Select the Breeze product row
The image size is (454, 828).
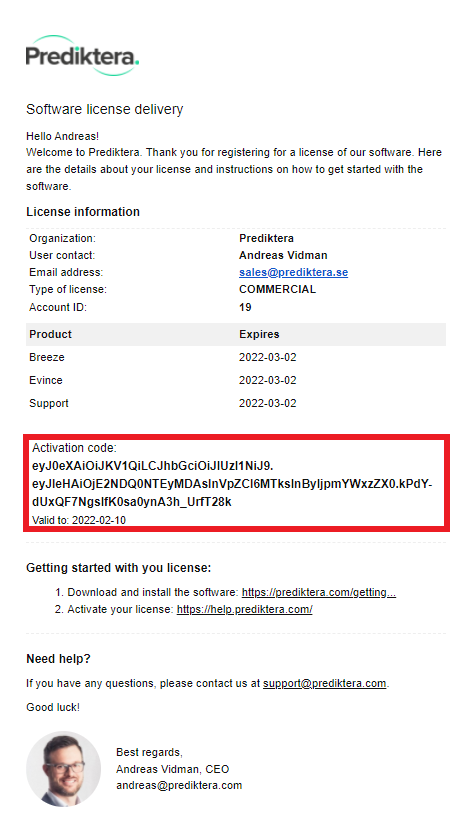(x=236, y=357)
